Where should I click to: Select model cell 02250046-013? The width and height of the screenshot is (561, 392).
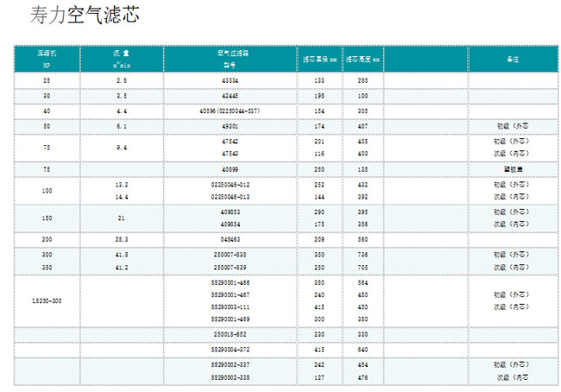tap(230, 197)
